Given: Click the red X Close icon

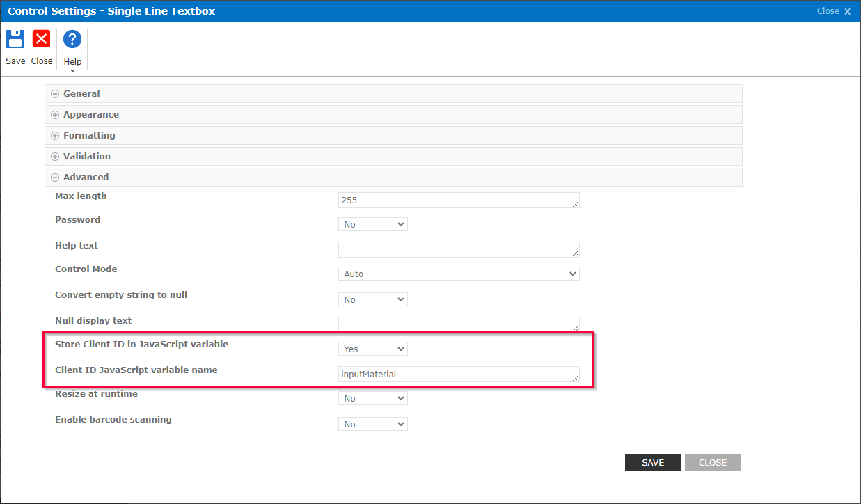Looking at the screenshot, I should 41,39.
